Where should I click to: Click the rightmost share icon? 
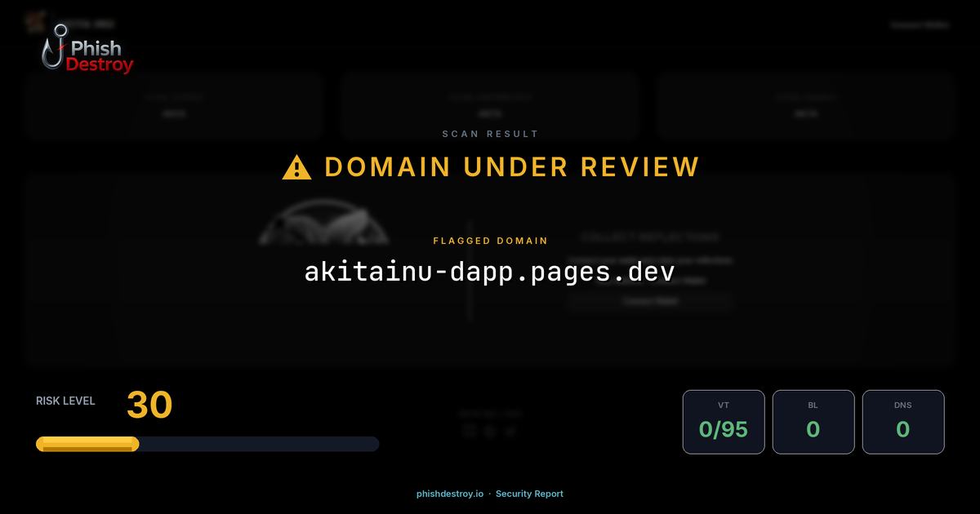[510, 430]
